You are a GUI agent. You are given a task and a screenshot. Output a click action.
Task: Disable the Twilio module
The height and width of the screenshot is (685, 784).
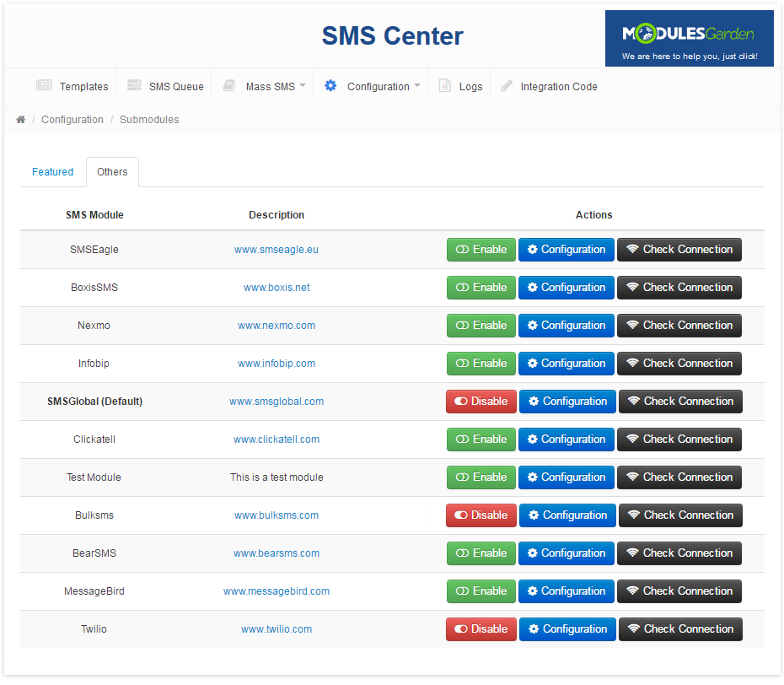[x=481, y=629]
